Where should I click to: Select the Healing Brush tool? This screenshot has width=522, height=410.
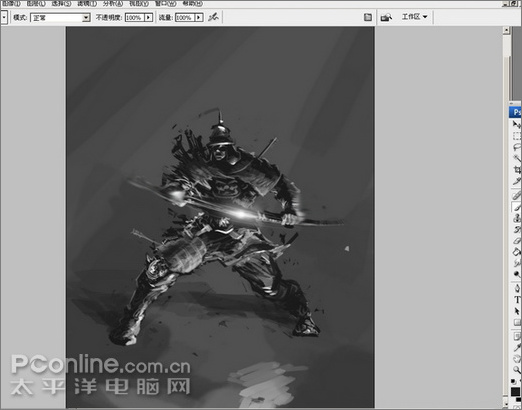pyautogui.click(x=517, y=195)
